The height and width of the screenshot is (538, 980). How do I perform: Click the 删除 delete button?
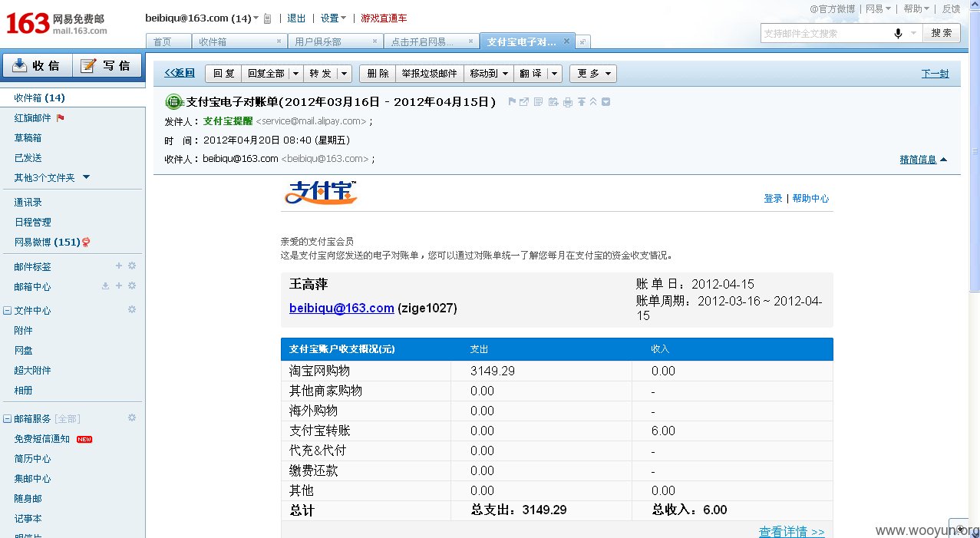[x=378, y=74]
